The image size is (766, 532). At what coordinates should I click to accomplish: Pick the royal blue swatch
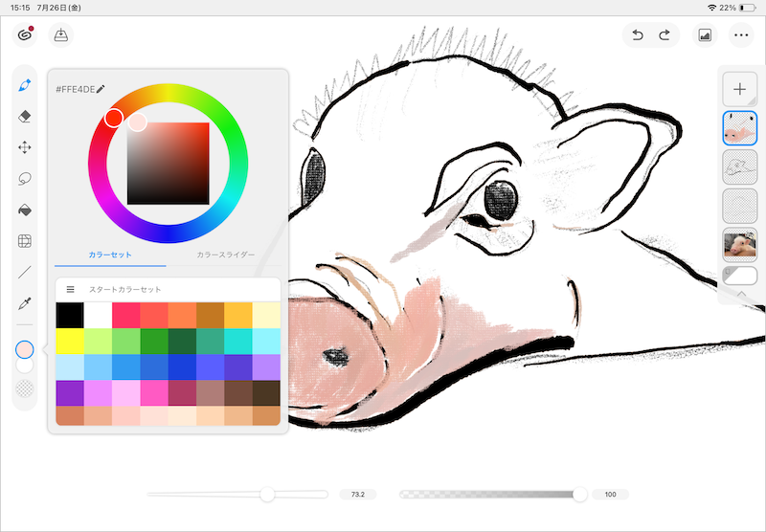pyautogui.click(x=182, y=367)
